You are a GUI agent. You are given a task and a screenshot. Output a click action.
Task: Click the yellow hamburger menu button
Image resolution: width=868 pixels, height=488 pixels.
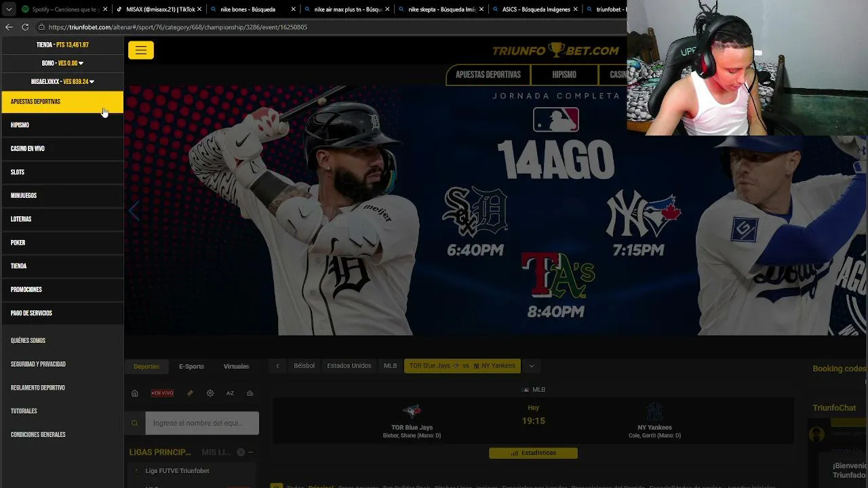point(141,50)
